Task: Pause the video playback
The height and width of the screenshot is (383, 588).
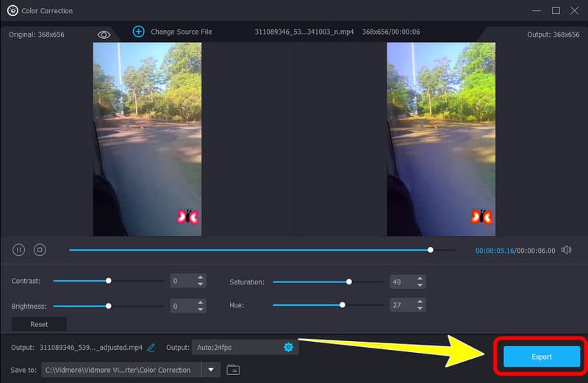Action: (x=19, y=250)
